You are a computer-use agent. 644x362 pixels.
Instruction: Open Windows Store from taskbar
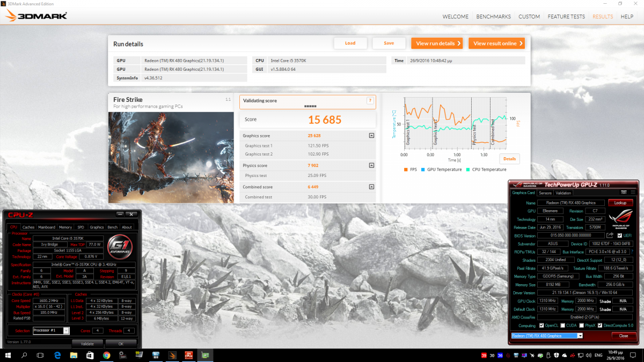point(90,355)
